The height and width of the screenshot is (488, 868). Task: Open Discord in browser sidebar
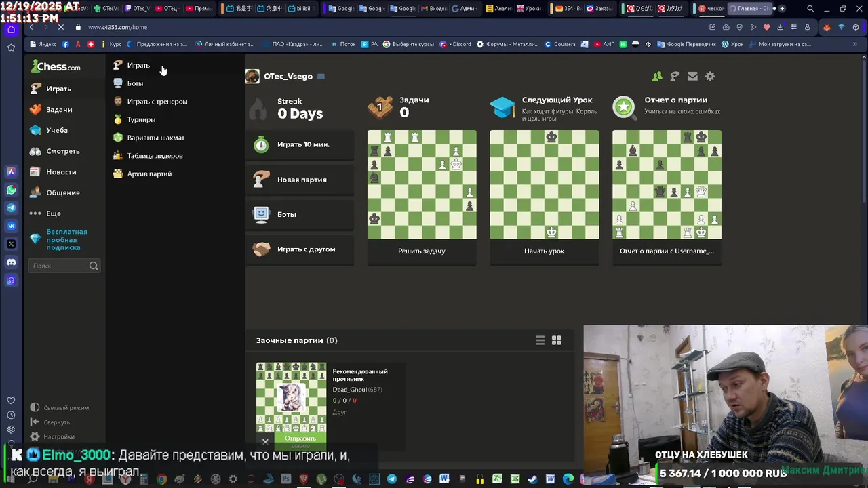point(11,262)
